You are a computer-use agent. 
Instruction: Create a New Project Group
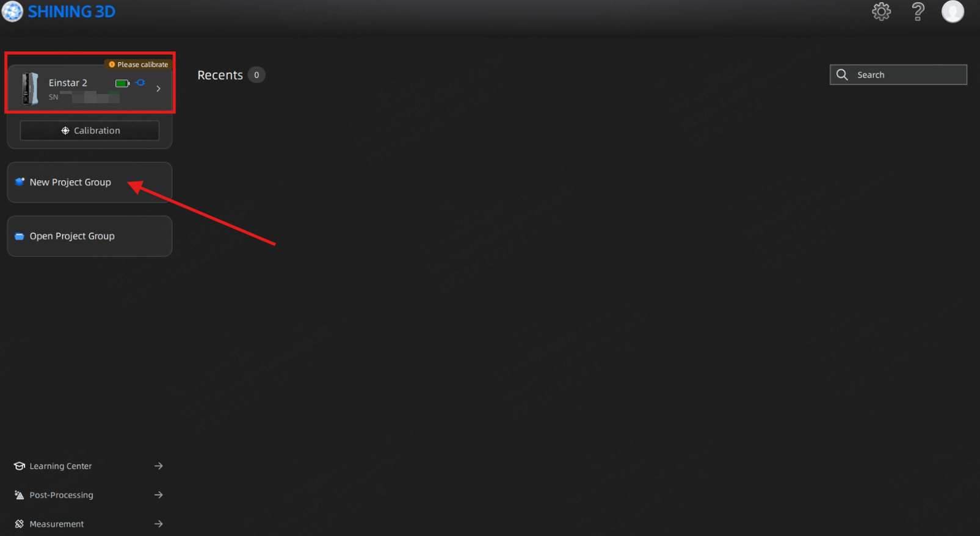point(90,182)
